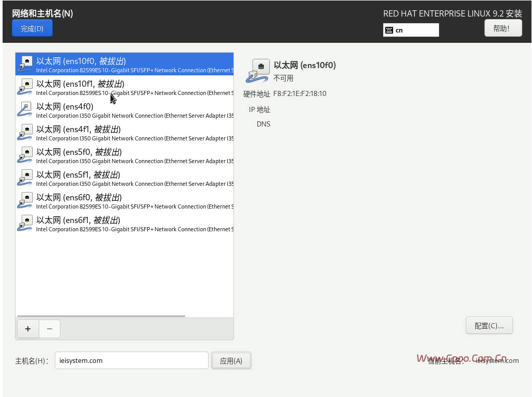Click the 主机名 hostname input field

(x=132, y=360)
